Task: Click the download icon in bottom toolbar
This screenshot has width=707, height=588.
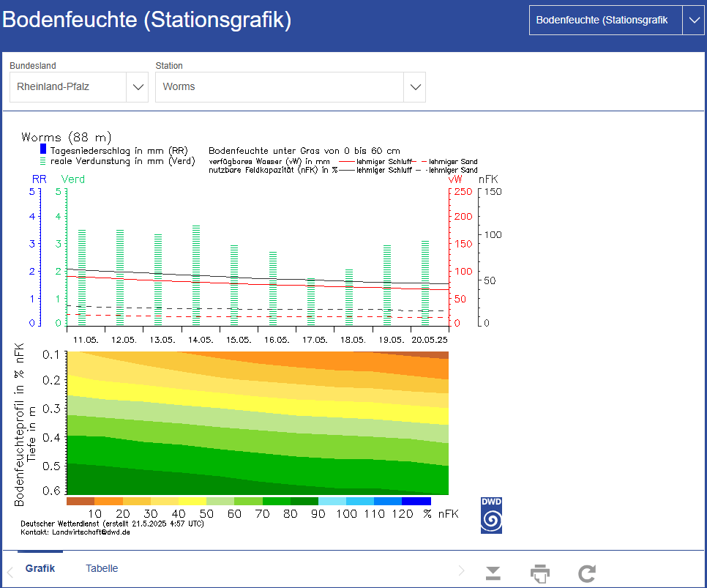Action: [x=493, y=573]
